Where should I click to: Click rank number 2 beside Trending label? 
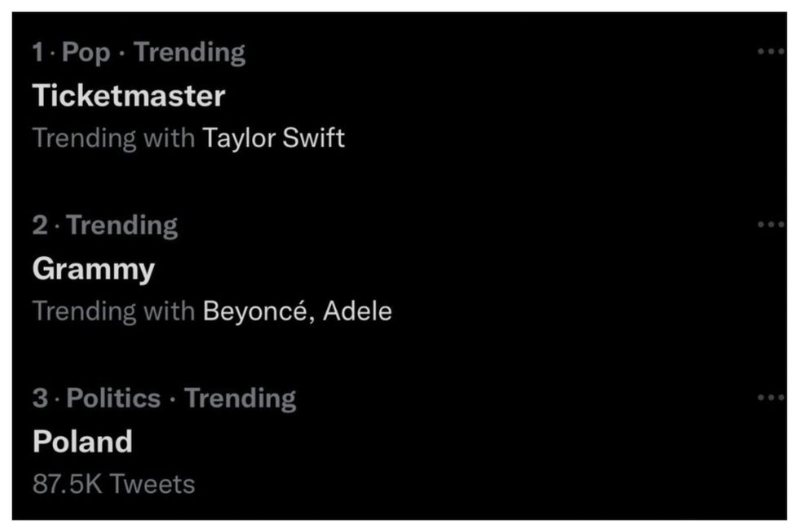[x=40, y=226]
